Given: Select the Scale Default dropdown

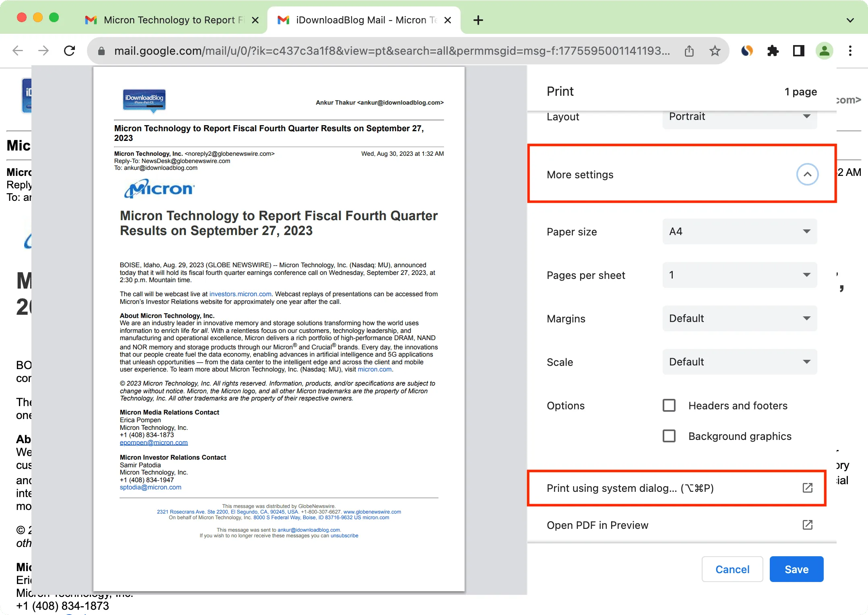Looking at the screenshot, I should click(741, 362).
